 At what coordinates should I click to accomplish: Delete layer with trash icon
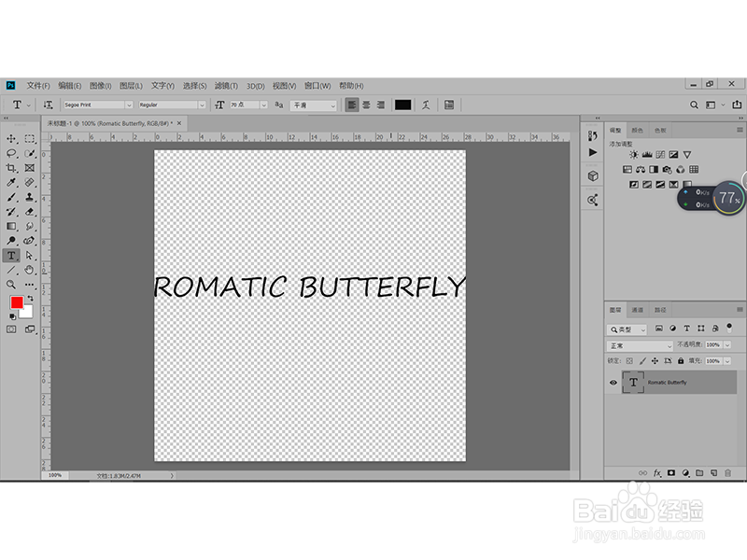click(727, 473)
